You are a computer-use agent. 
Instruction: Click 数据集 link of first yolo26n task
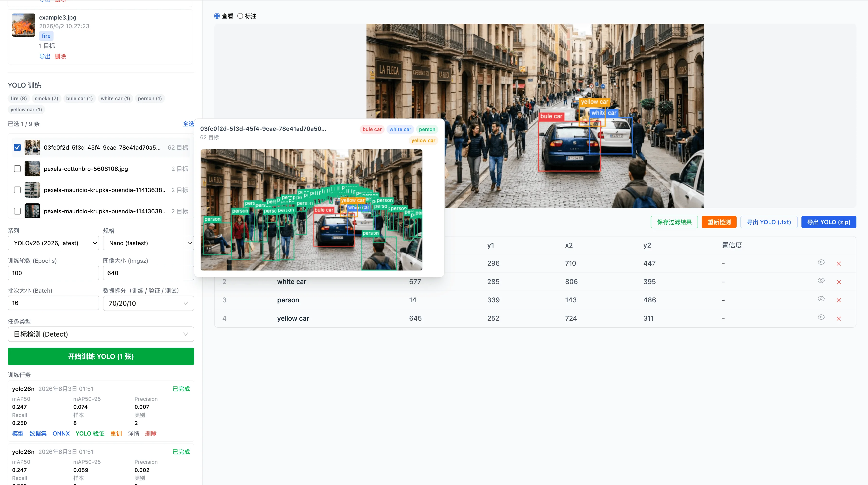[38, 433]
